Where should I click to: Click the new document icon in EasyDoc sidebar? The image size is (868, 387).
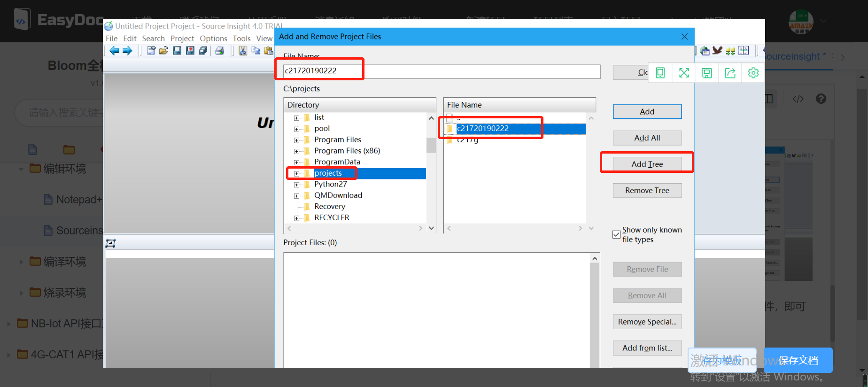click(x=32, y=149)
